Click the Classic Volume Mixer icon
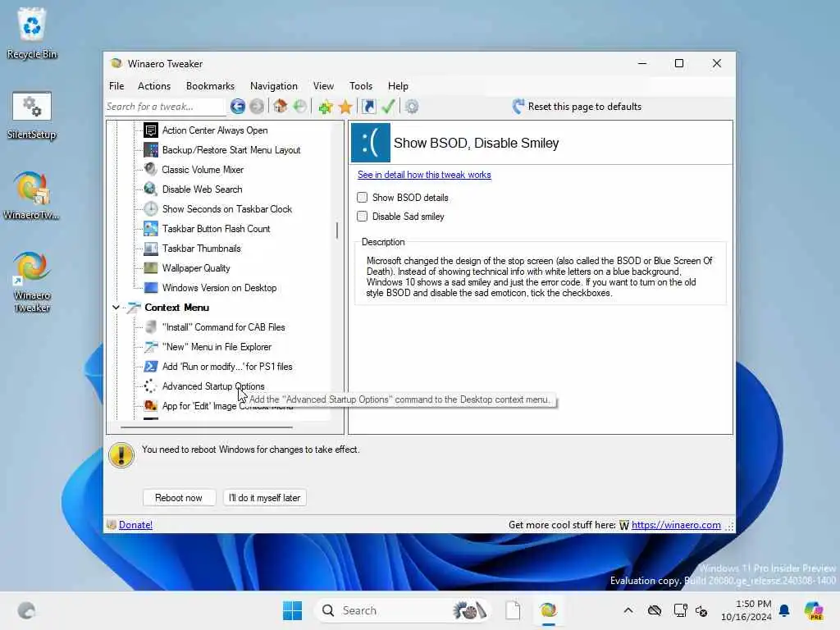Screen dimensions: 840x630 [x=151, y=169]
